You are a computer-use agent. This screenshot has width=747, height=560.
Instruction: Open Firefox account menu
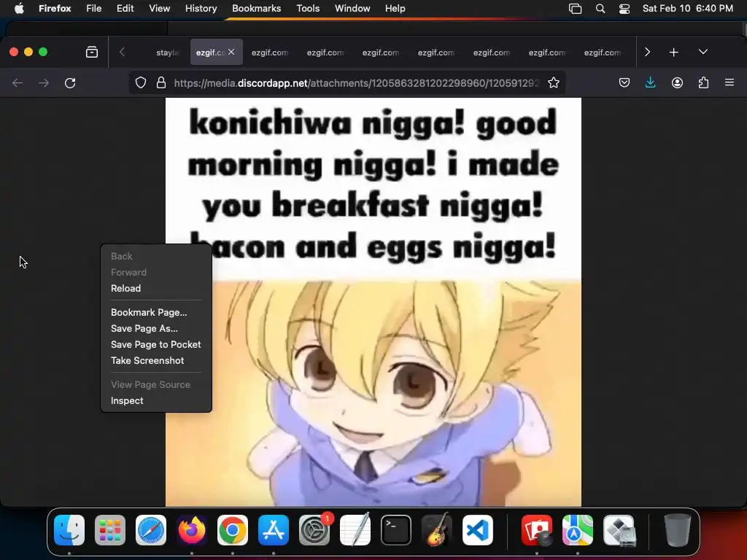click(677, 83)
